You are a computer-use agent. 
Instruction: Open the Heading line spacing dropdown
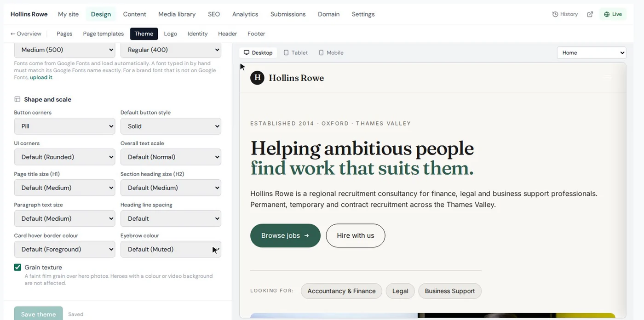pyautogui.click(x=171, y=218)
